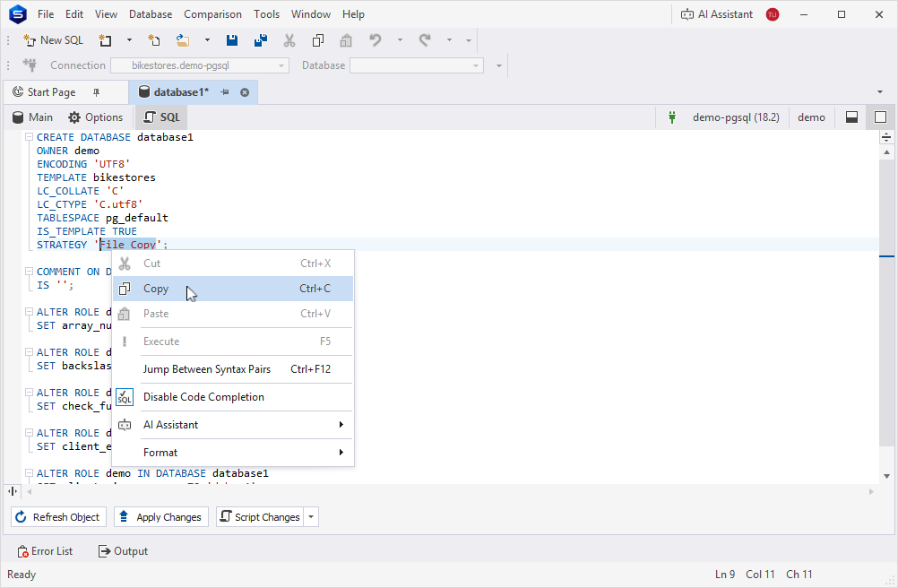This screenshot has height=588, width=898.
Task: Close the database1 document tab
Action: point(245,92)
